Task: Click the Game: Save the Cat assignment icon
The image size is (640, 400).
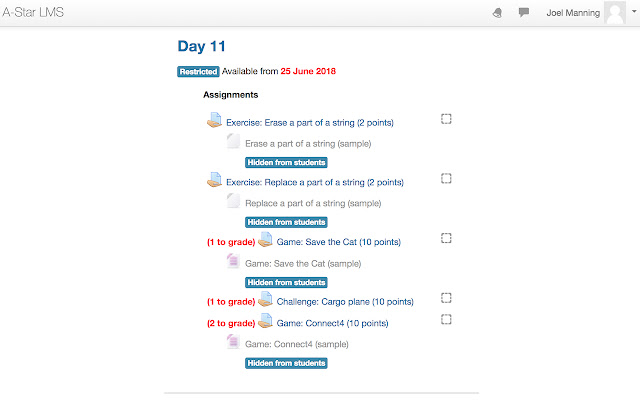Action: point(265,240)
